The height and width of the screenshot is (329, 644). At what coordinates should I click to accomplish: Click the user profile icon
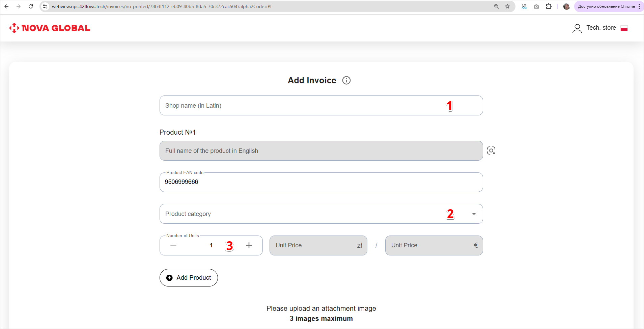(577, 28)
